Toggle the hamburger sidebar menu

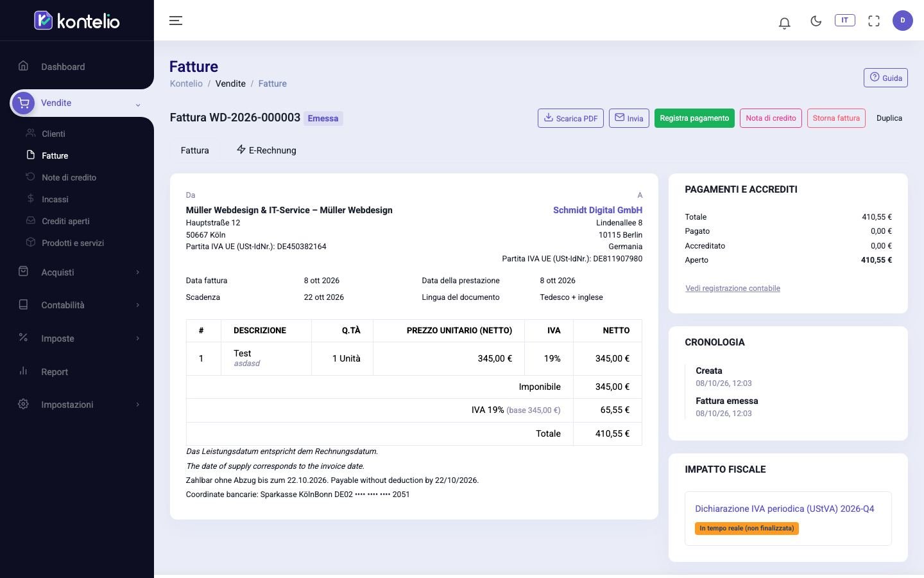176,21
